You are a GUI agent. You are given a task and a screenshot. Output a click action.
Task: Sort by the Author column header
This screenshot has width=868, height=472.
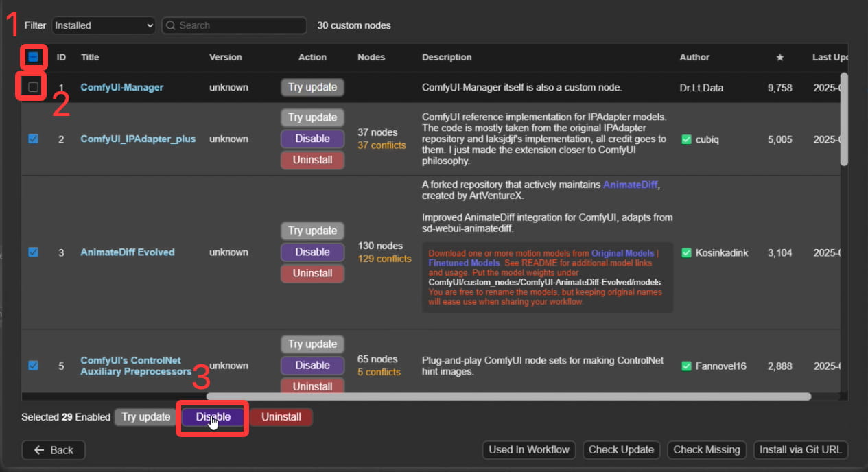click(694, 57)
